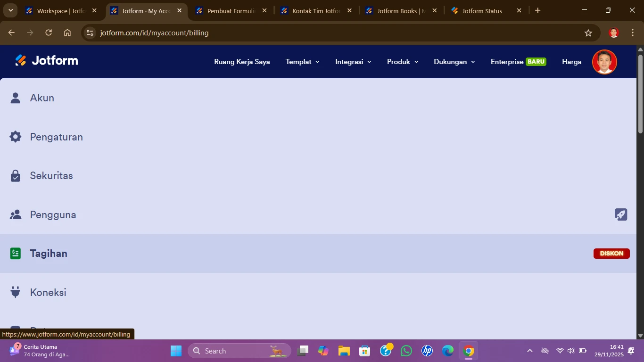Click the Wi-Fi icon in the system tray
Image resolution: width=644 pixels, height=362 pixels.
pyautogui.click(x=559, y=351)
